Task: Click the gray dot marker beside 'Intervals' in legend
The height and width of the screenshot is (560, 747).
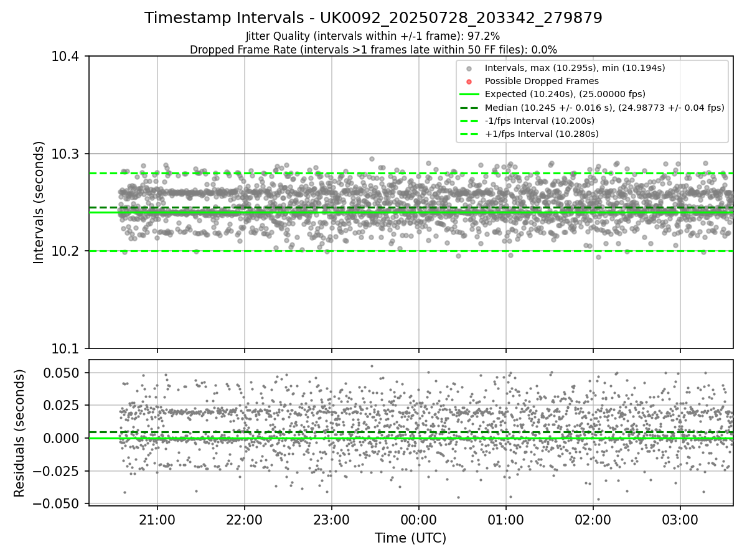Action: [x=469, y=68]
